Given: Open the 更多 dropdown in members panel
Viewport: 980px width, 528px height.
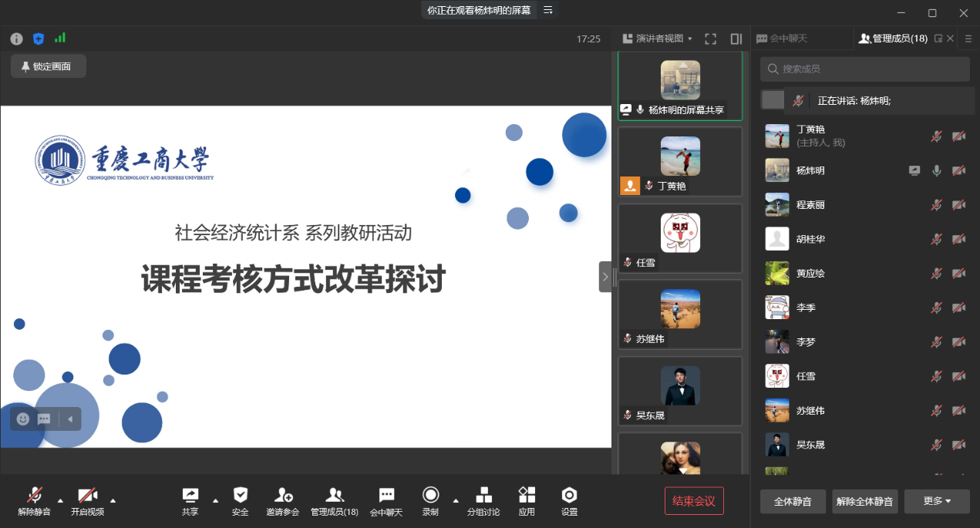Looking at the screenshot, I should tap(937, 501).
